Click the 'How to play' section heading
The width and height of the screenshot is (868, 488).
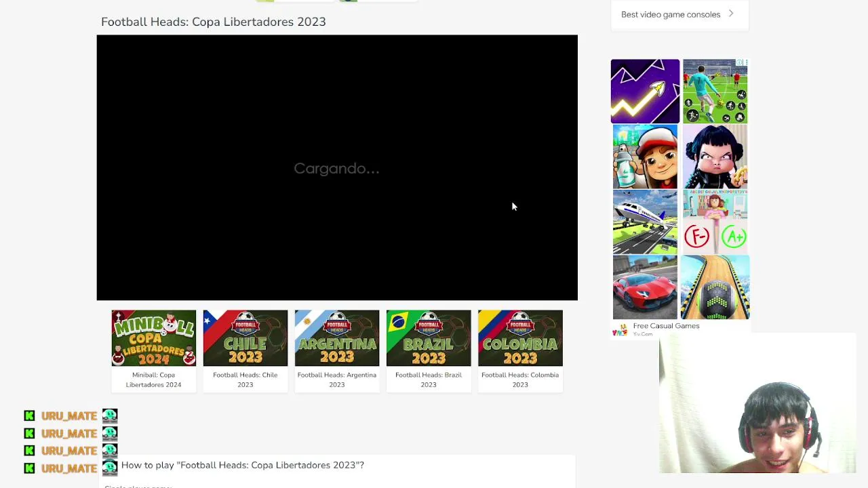click(x=243, y=465)
